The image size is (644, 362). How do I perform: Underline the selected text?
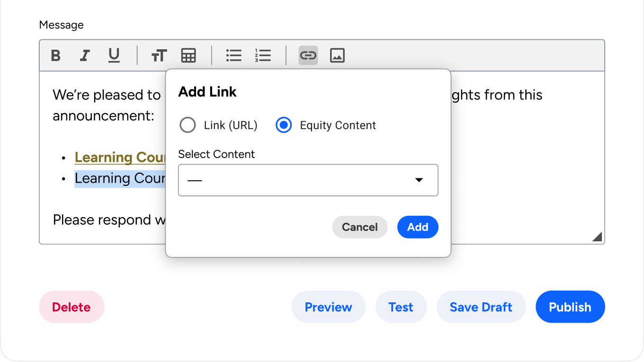(x=114, y=56)
